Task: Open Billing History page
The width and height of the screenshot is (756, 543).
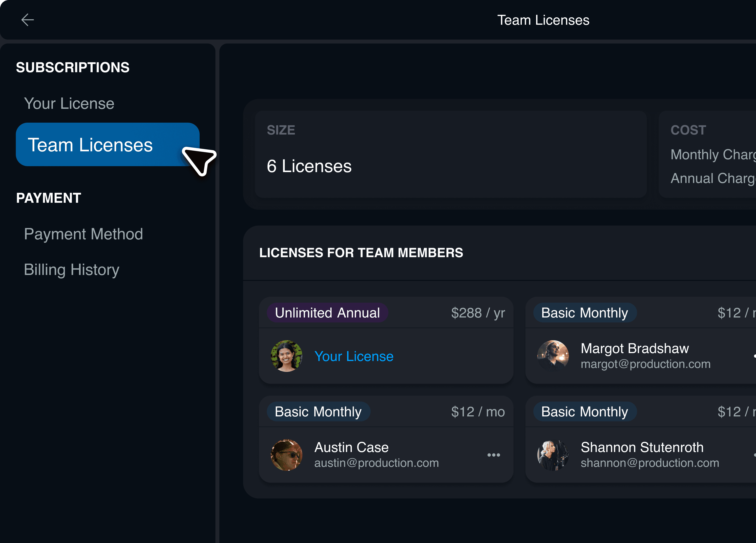Action: click(71, 270)
